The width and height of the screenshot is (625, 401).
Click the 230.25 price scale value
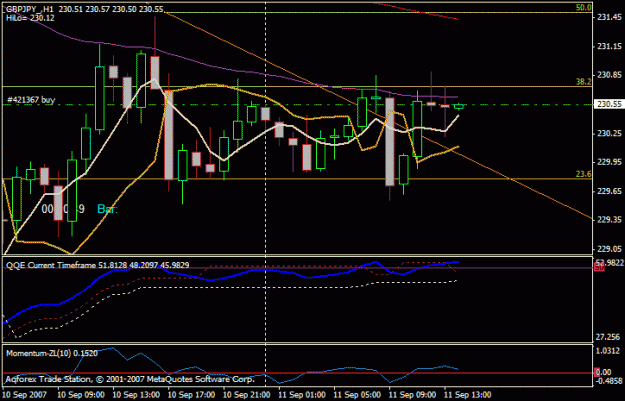(609, 134)
